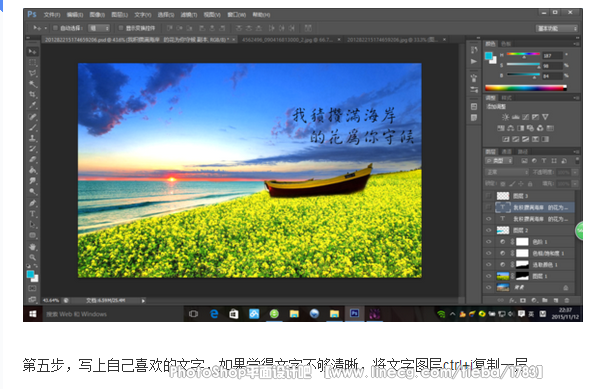Viewport: 593px width, 389px height.
Task: Show the selected hidden text layer
Action: point(489,207)
